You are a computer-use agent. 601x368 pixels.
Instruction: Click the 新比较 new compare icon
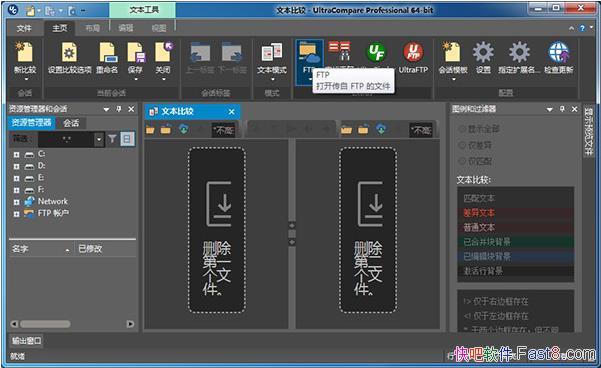click(x=25, y=53)
